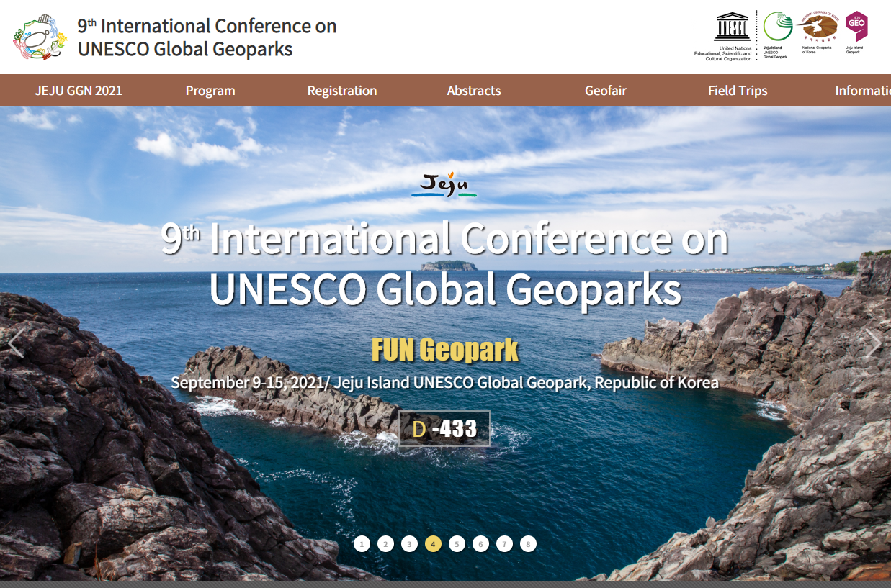Go to the next slide arrow
891x588 pixels.
(x=874, y=343)
